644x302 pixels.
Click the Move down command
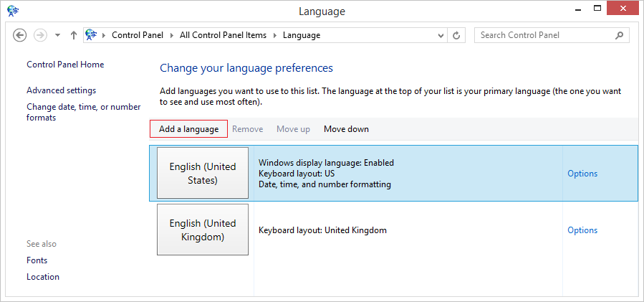(346, 129)
